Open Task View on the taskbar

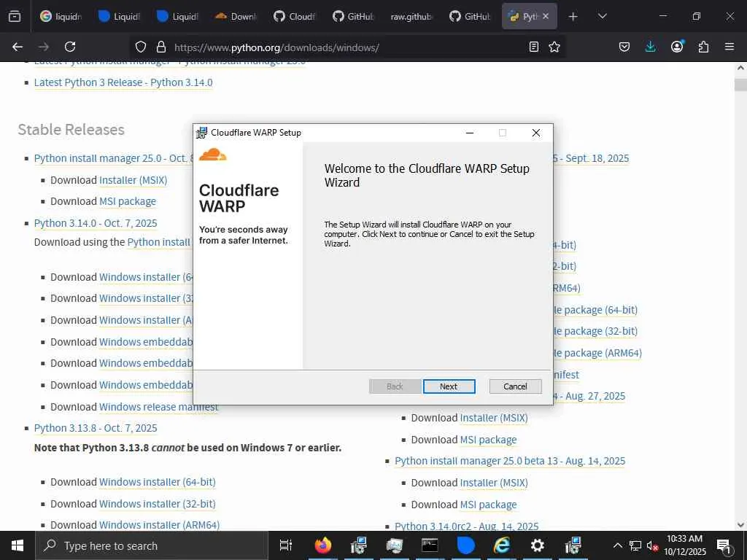point(286,545)
